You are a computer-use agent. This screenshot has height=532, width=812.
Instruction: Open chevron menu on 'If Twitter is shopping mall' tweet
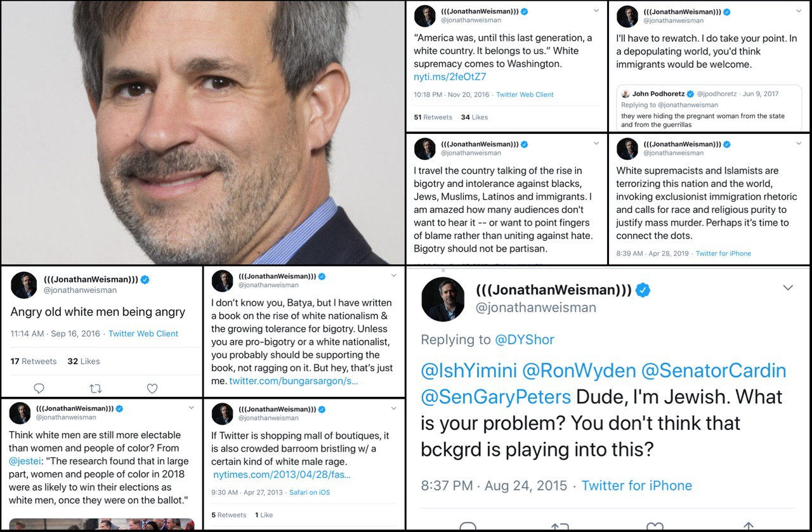394,409
